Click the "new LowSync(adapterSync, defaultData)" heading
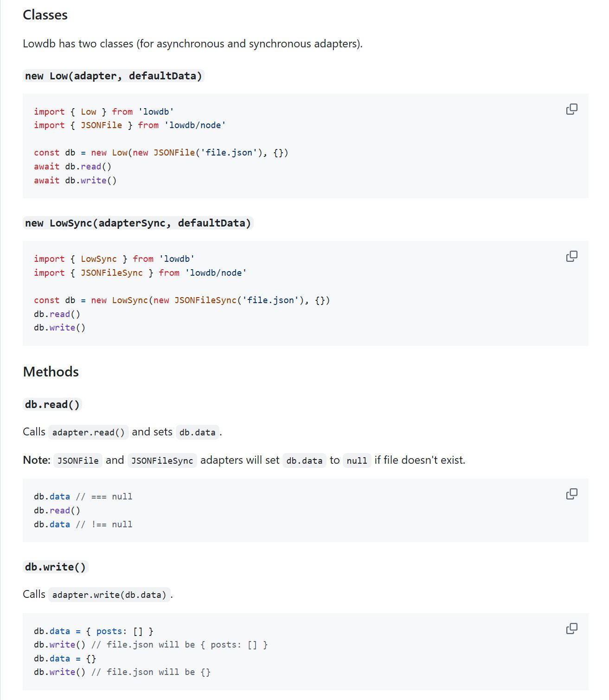 pos(138,223)
